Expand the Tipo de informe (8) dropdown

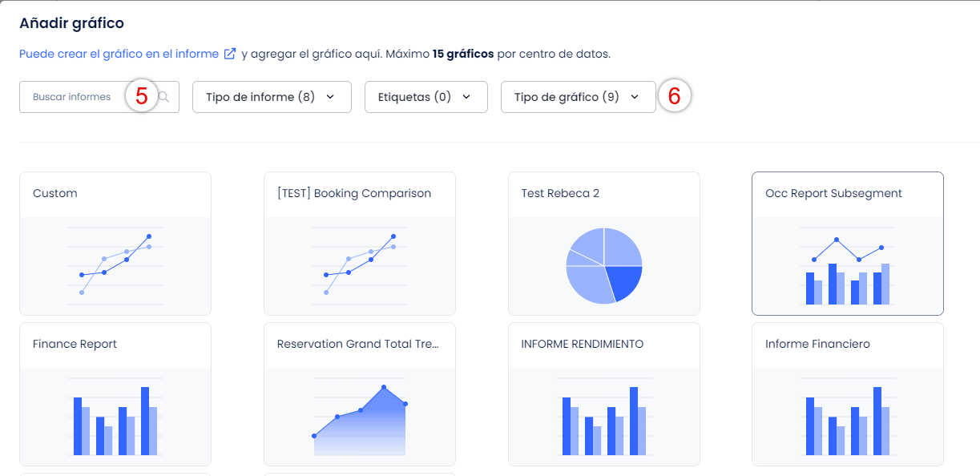point(272,97)
